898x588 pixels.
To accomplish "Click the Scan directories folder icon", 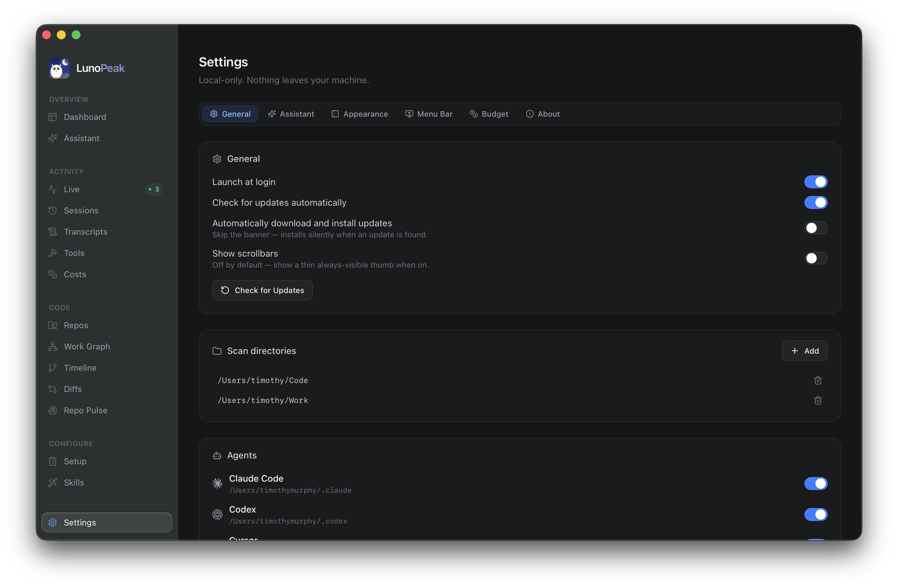I will [217, 351].
